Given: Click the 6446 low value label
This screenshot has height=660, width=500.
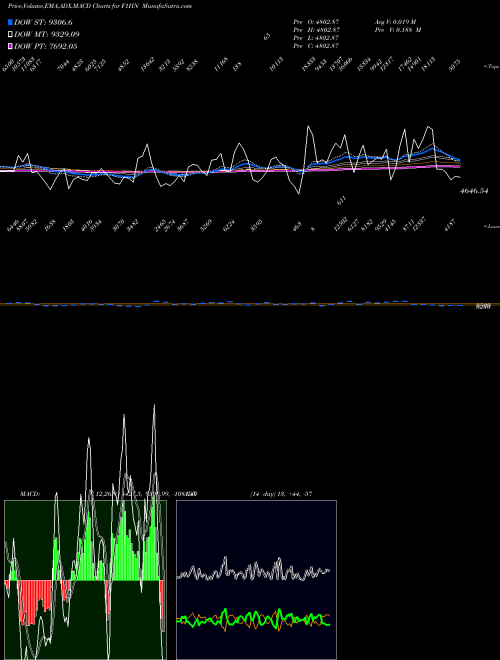Looking at the screenshot, I should pyautogui.click(x=12, y=225).
